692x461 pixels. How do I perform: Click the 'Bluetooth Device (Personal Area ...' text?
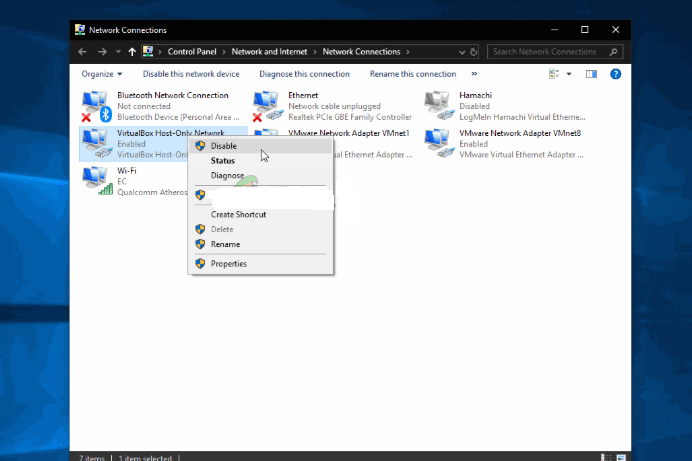pyautogui.click(x=178, y=117)
